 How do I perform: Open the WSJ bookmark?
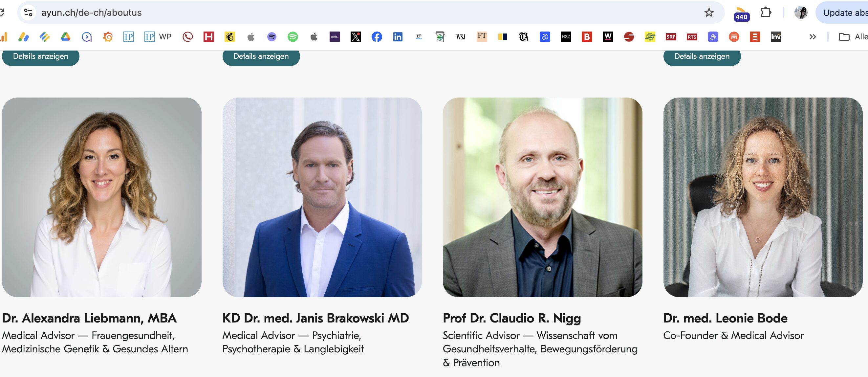(461, 37)
